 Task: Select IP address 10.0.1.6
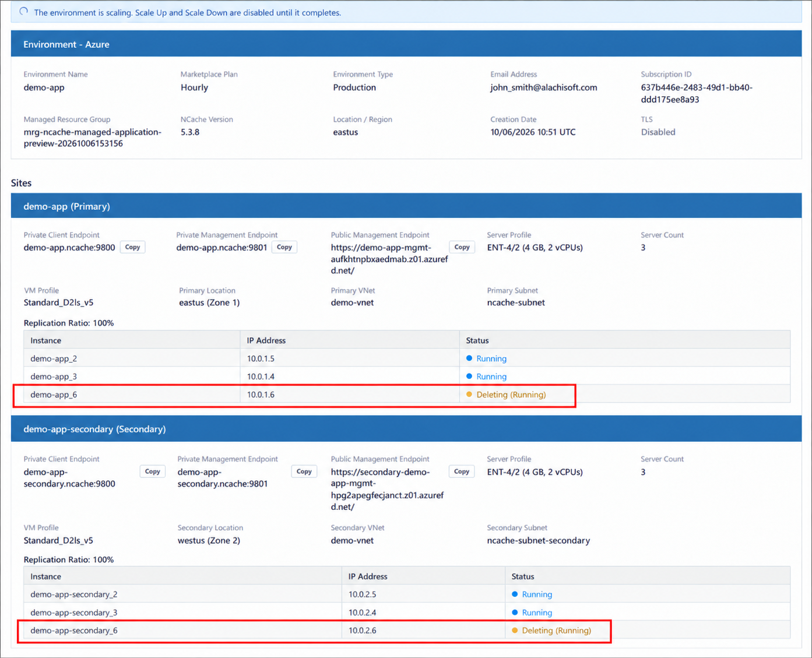261,395
